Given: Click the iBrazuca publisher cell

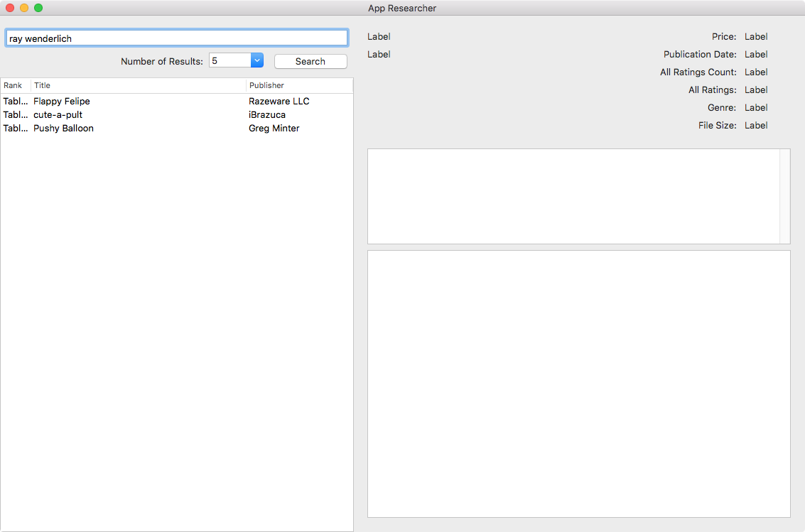Looking at the screenshot, I should (267, 115).
